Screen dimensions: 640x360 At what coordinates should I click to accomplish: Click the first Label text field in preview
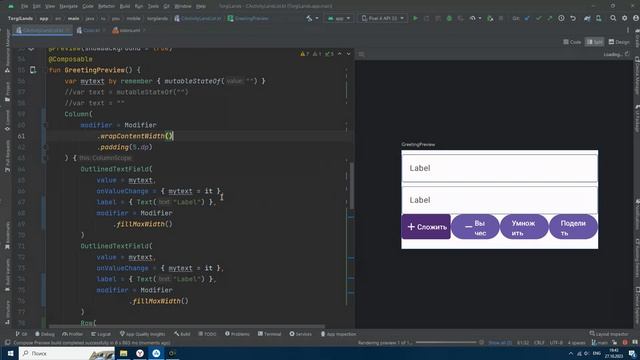pos(500,168)
